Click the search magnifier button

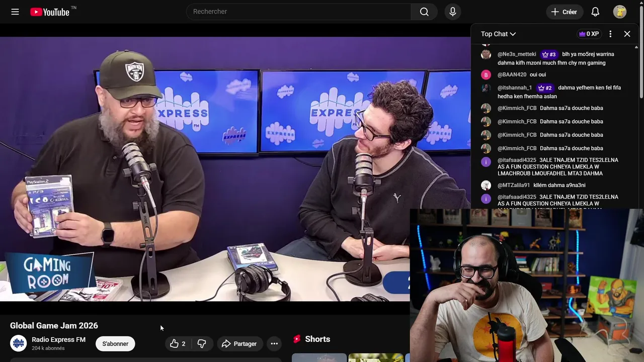(424, 12)
